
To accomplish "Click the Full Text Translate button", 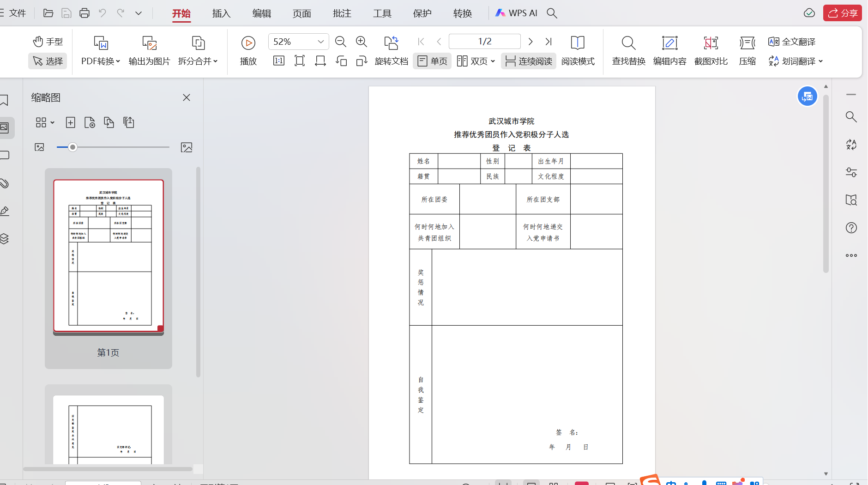I will point(792,42).
